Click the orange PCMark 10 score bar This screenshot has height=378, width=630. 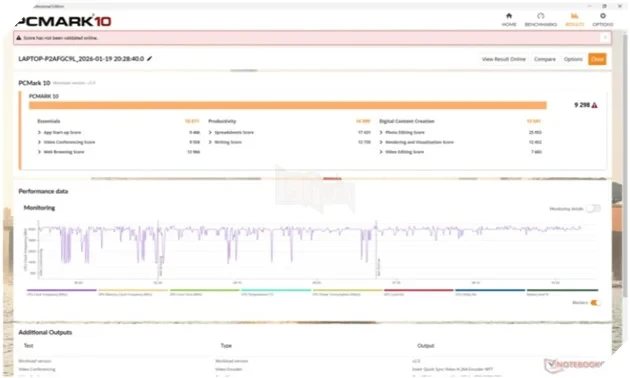pos(288,105)
